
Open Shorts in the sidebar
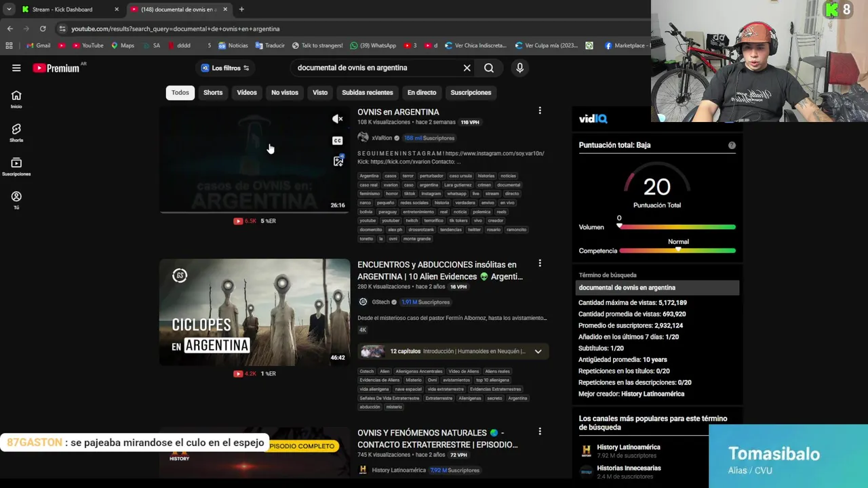(16, 133)
